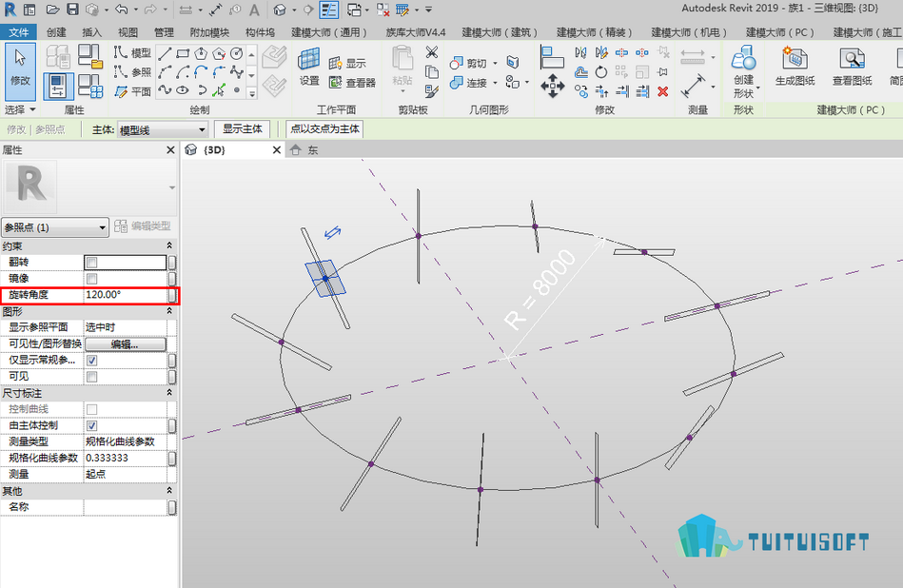
Task: Open the 参照点 (1) type selector dropdown
Action: point(54,226)
